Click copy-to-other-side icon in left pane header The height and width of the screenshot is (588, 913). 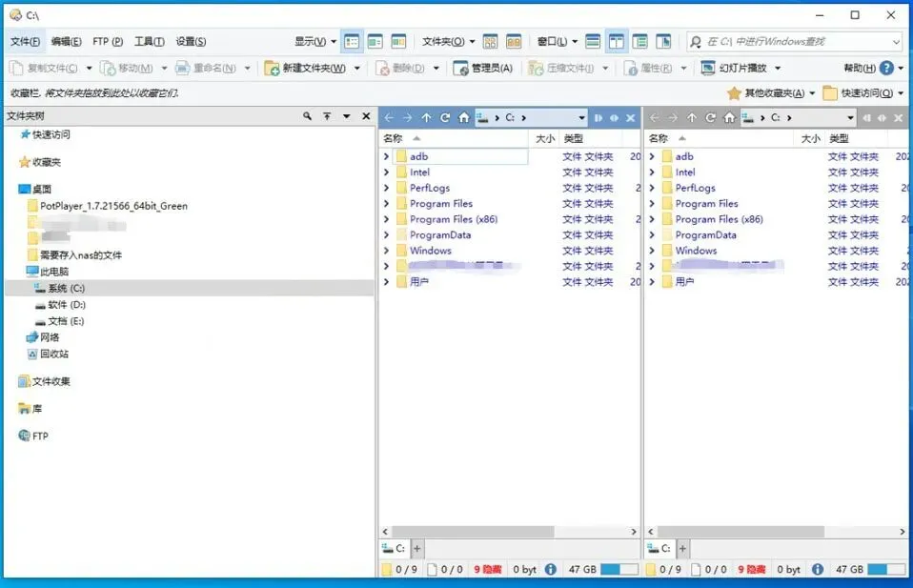point(598,117)
